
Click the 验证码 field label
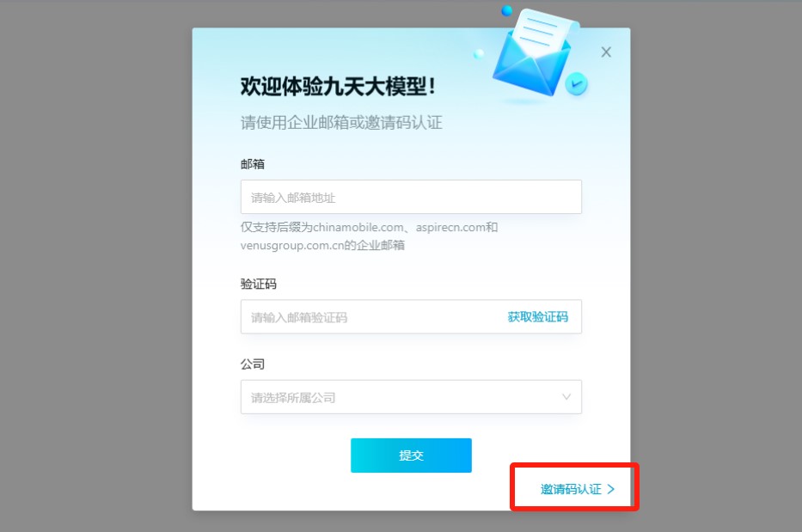258,284
